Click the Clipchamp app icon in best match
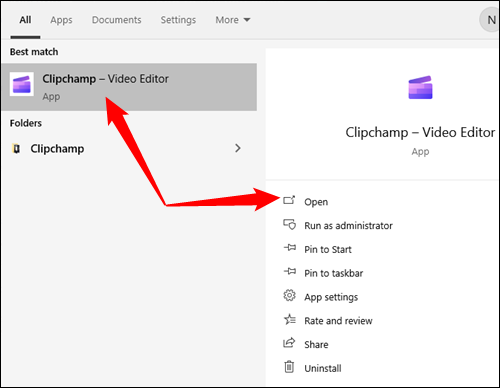 (22, 84)
